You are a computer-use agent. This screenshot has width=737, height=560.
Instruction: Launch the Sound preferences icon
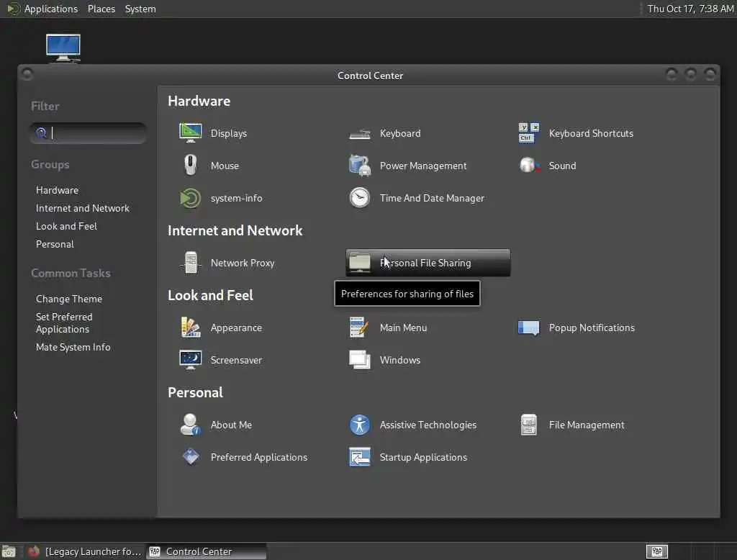[529, 165]
